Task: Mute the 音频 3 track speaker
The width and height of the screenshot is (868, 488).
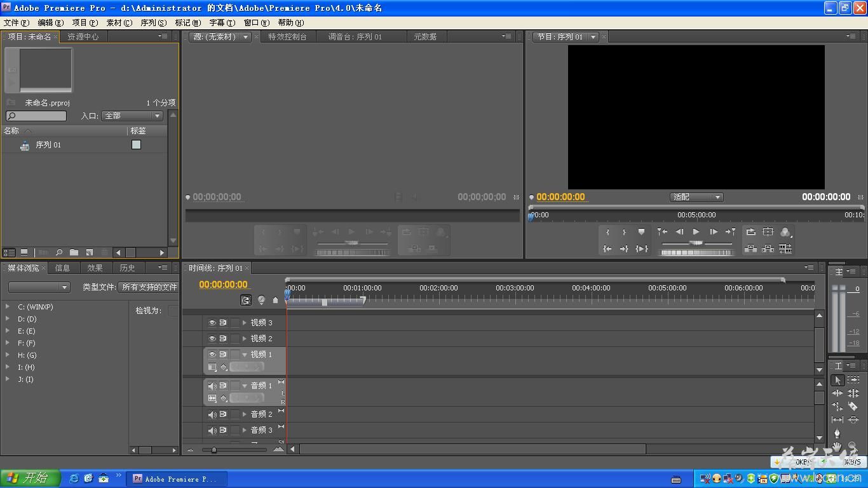Action: tap(212, 430)
